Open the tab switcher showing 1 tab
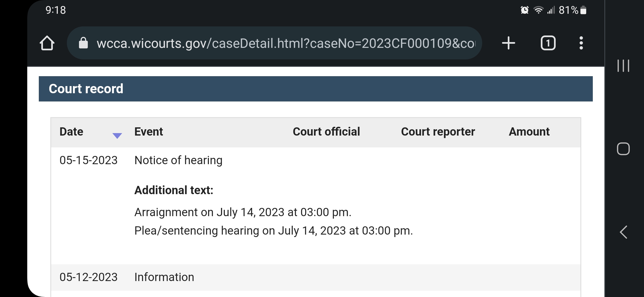Screen dimensions: 644x297 (548, 43)
